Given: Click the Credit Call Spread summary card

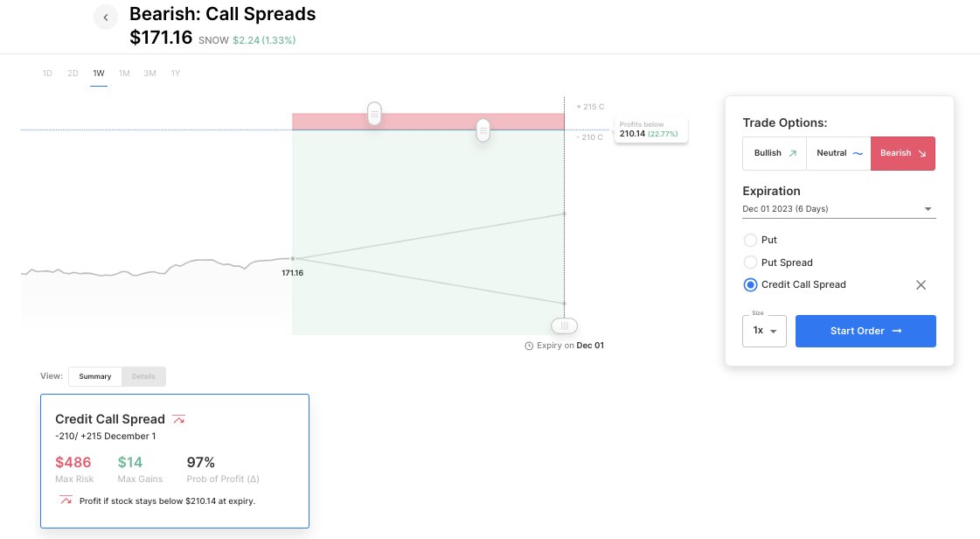Looking at the screenshot, I should [x=175, y=460].
